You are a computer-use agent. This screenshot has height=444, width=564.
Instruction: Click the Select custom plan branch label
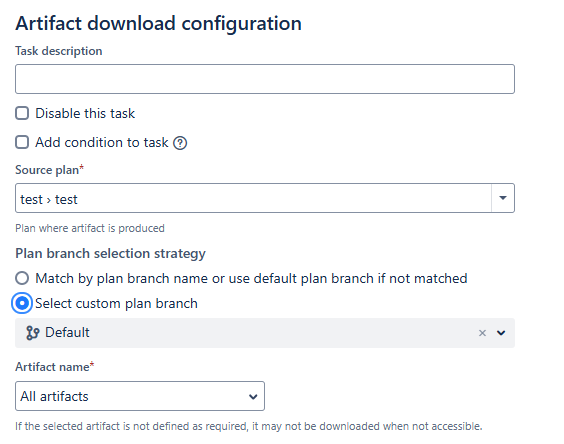pyautogui.click(x=117, y=304)
